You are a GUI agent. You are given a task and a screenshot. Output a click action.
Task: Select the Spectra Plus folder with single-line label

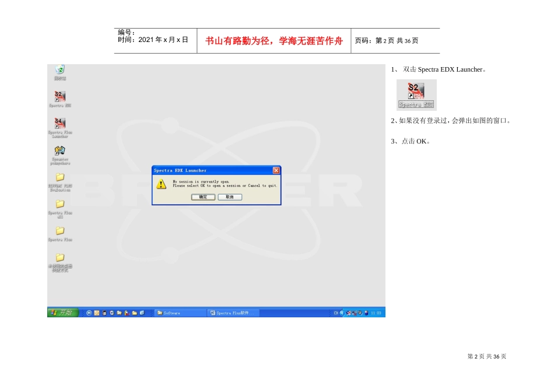[x=60, y=234]
